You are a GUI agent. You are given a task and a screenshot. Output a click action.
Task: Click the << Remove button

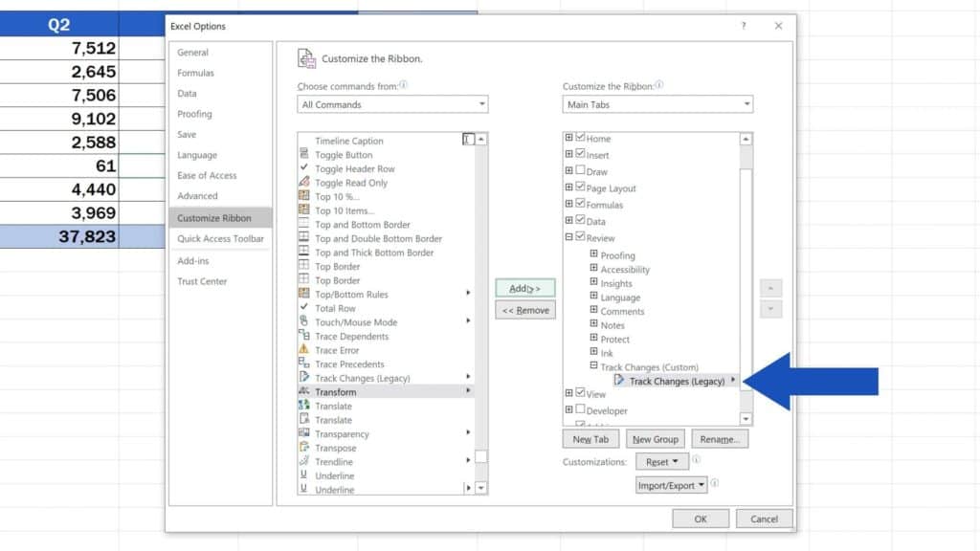point(525,310)
